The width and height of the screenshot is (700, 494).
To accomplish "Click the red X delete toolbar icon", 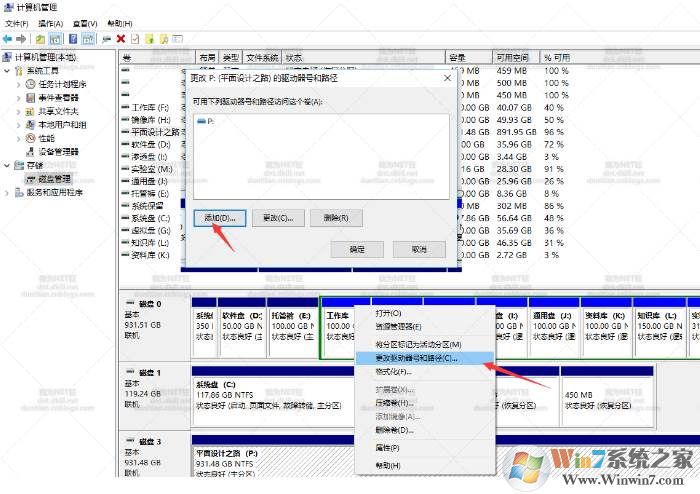I will (x=120, y=38).
